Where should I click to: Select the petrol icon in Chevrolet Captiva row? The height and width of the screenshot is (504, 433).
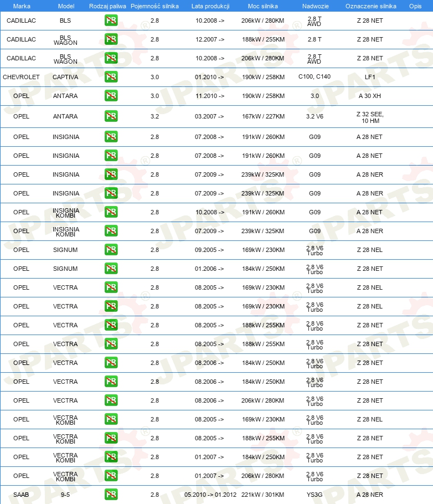[111, 77]
